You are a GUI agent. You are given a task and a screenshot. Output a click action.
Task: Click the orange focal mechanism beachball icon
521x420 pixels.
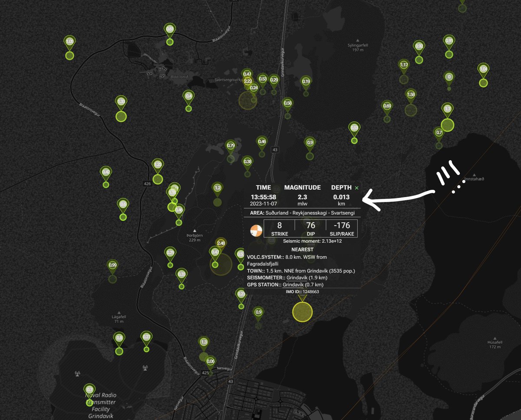coord(256,230)
